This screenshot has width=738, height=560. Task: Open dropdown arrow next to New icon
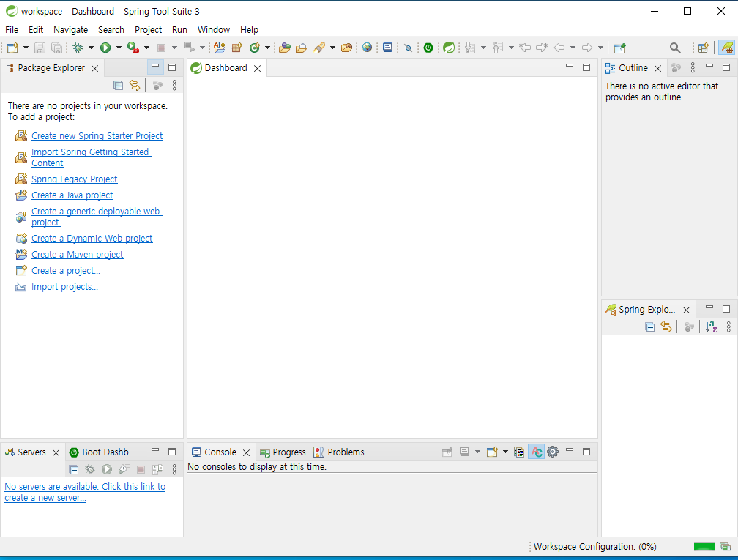[x=26, y=48]
